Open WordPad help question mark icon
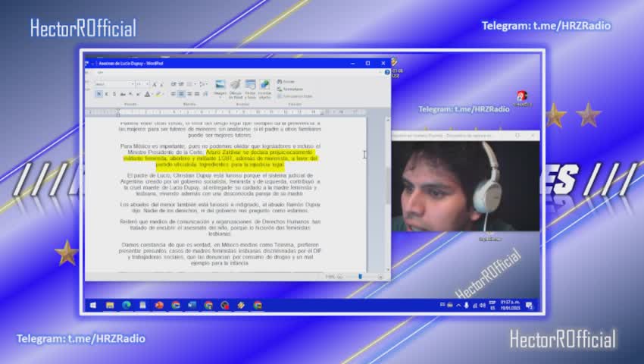The width and height of the screenshot is (644, 364). pyautogui.click(x=387, y=72)
